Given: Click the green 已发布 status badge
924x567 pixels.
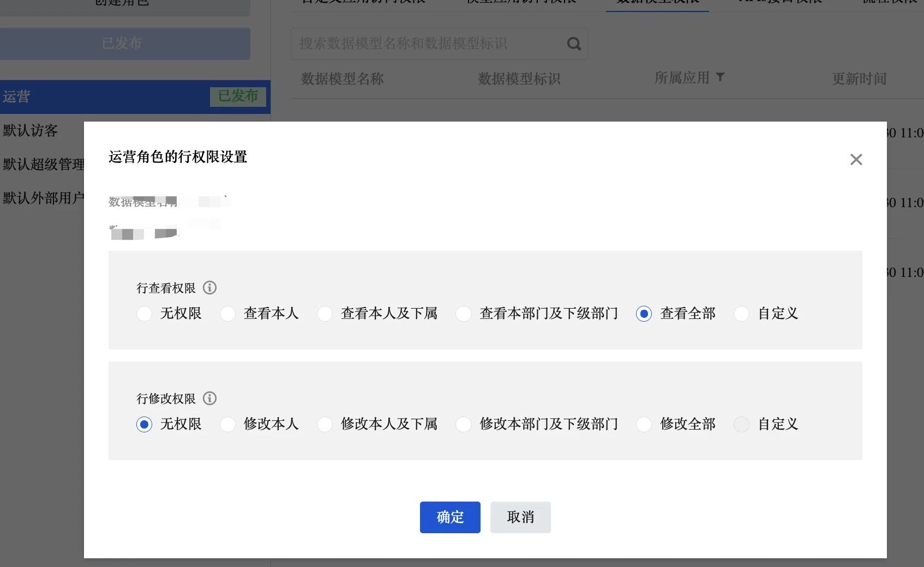Looking at the screenshot, I should coord(238,96).
